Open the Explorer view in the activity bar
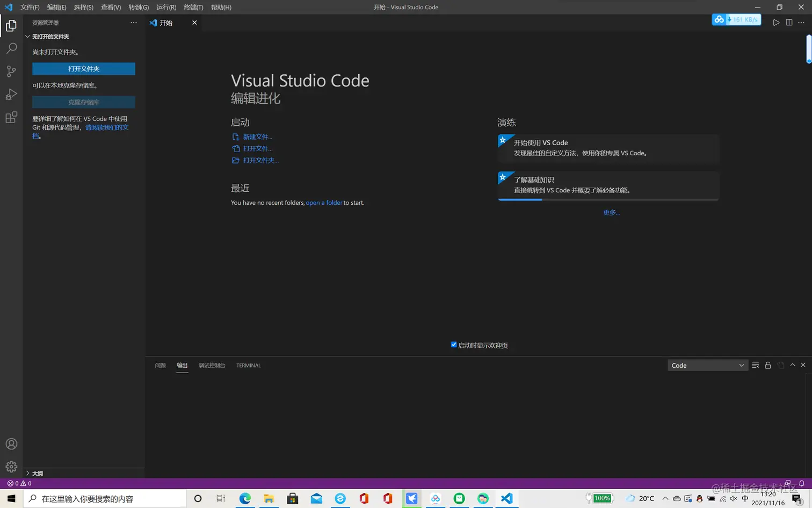The width and height of the screenshot is (812, 508). [11, 26]
